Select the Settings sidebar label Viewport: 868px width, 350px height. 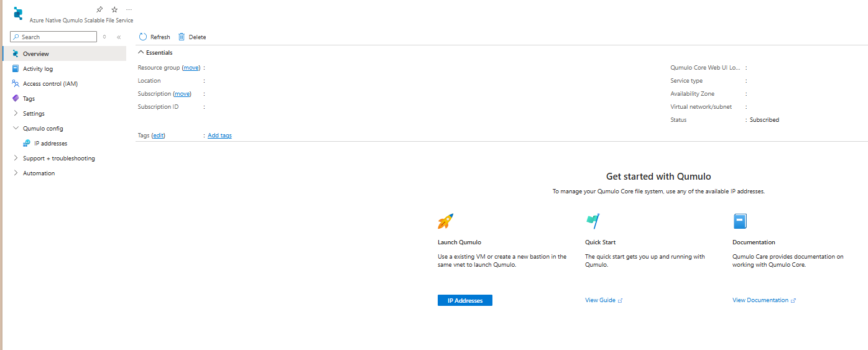coord(34,114)
